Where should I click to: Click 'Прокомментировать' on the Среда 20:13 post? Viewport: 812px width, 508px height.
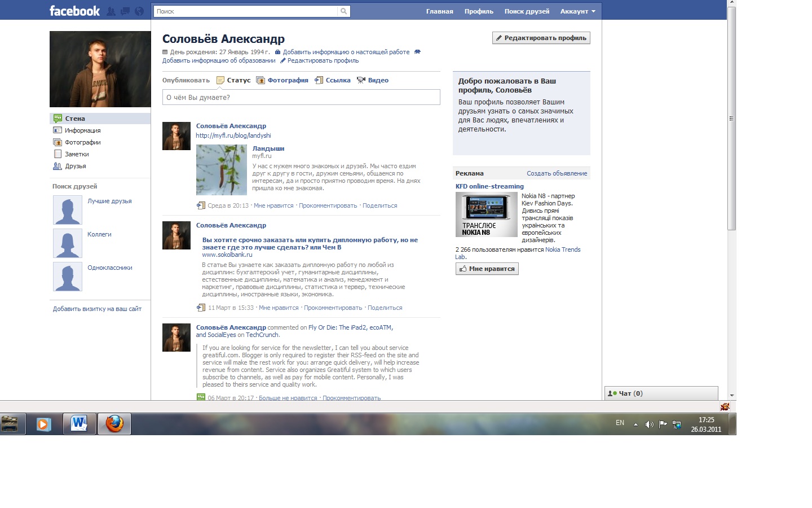click(x=328, y=205)
